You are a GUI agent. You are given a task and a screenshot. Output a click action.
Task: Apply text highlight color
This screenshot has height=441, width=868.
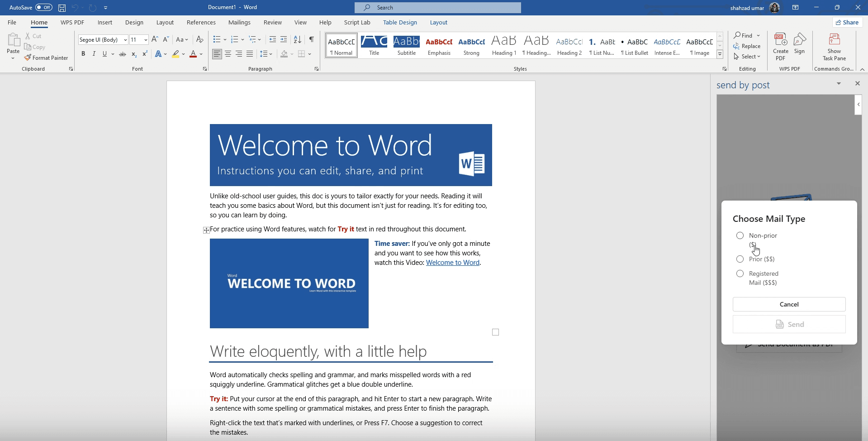pyautogui.click(x=175, y=54)
